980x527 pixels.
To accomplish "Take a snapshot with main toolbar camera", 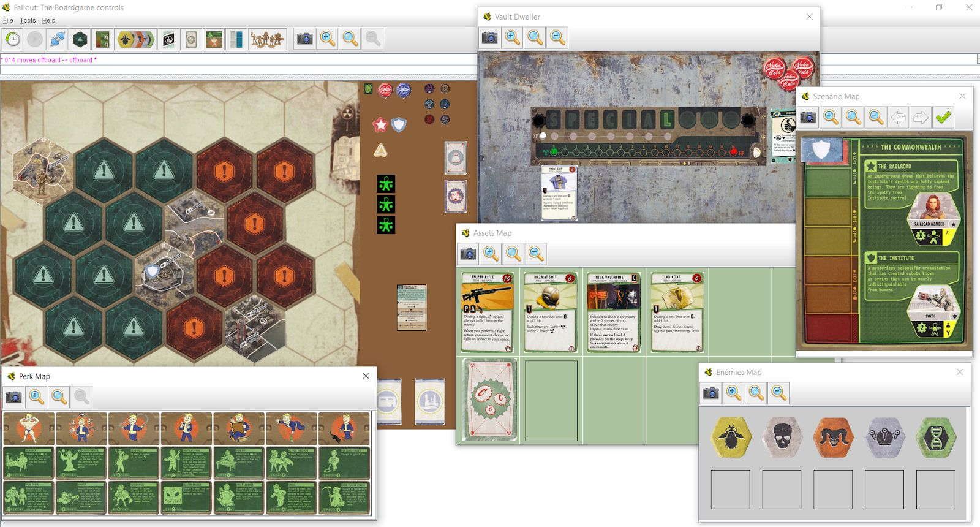I will point(304,39).
